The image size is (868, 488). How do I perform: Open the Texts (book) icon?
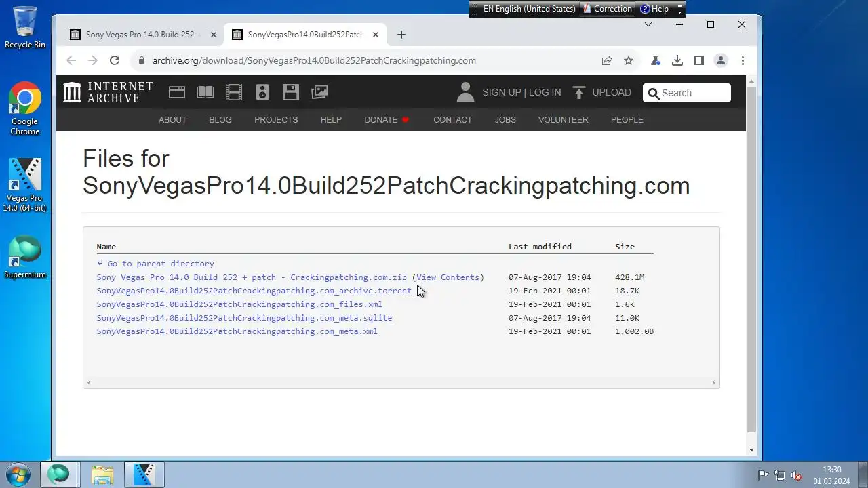coord(205,92)
